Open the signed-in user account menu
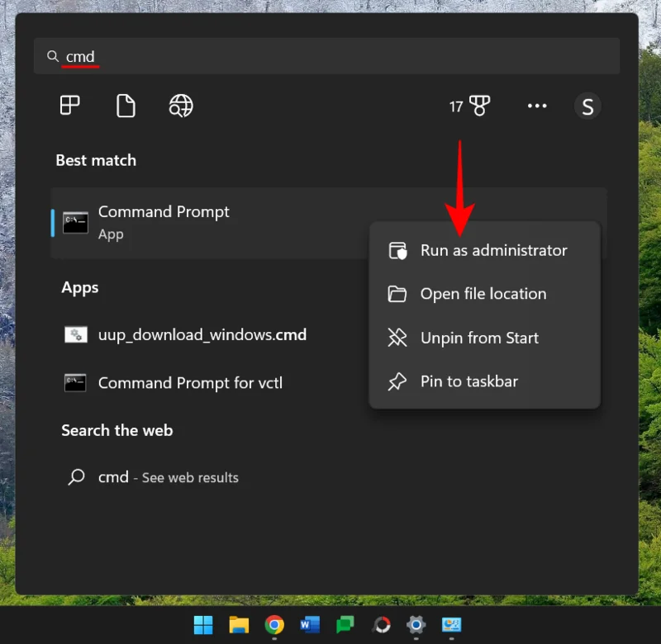Image resolution: width=661 pixels, height=644 pixels. coord(587,106)
